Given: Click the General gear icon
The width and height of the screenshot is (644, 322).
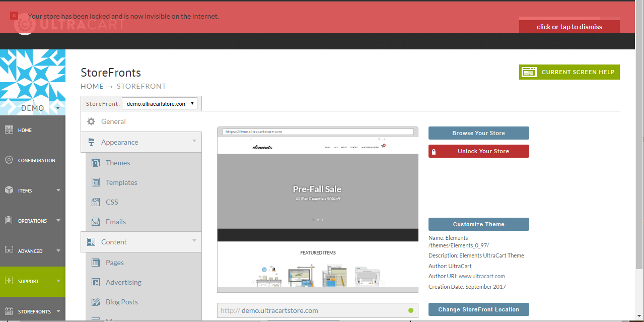Looking at the screenshot, I should click(91, 121).
